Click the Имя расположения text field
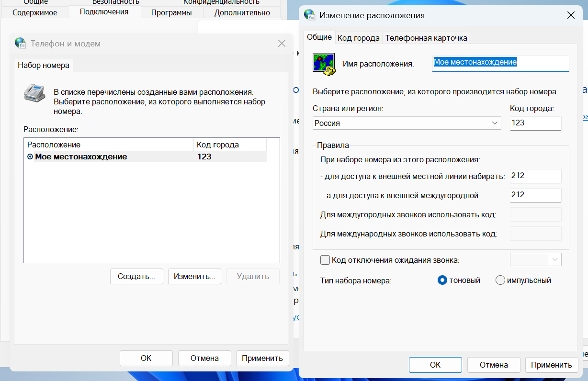Image resolution: width=588 pixels, height=381 pixels. pyautogui.click(x=500, y=62)
